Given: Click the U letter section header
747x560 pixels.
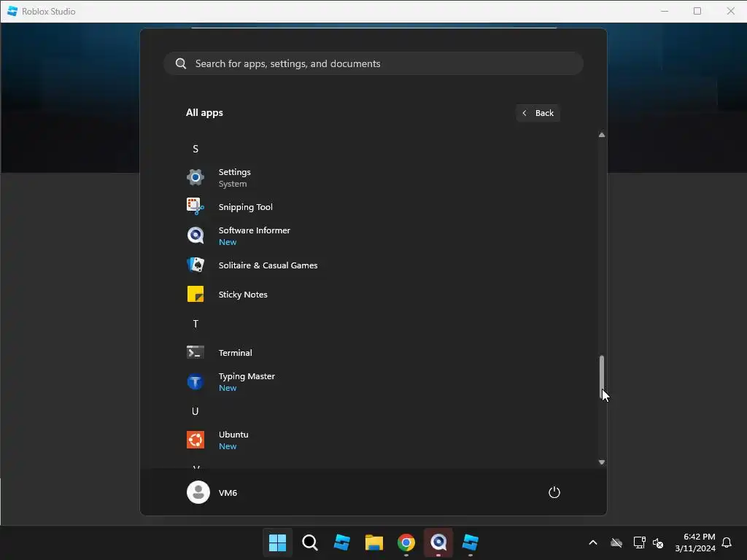Looking at the screenshot, I should tap(196, 411).
